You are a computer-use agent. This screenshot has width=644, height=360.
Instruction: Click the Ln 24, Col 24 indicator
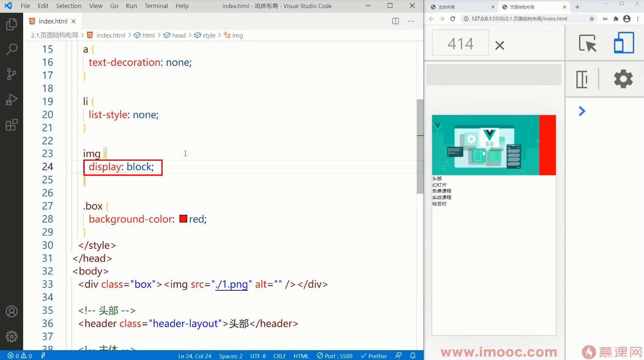[x=195, y=356]
